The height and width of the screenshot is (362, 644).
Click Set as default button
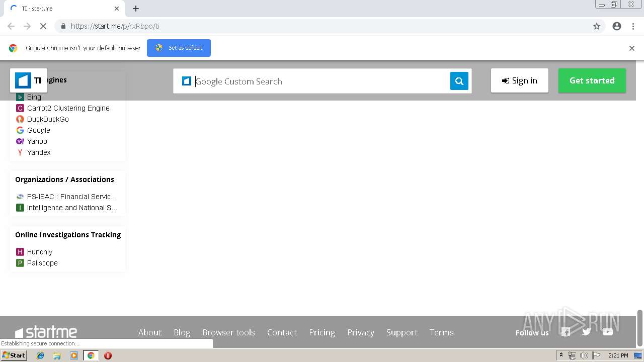click(x=179, y=48)
